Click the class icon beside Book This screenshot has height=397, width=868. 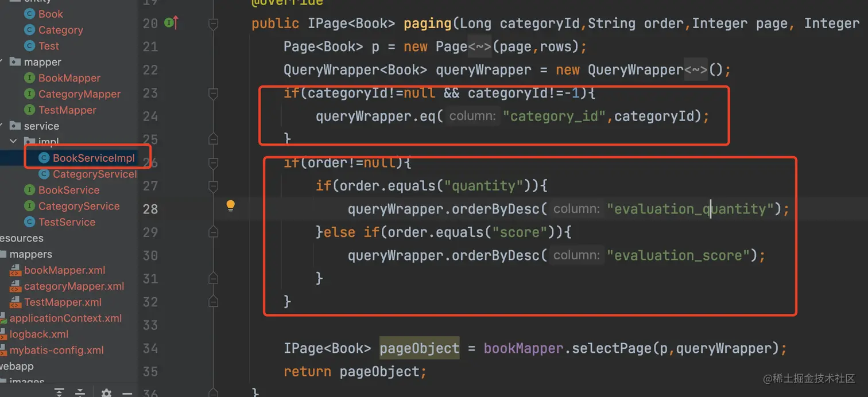click(29, 14)
